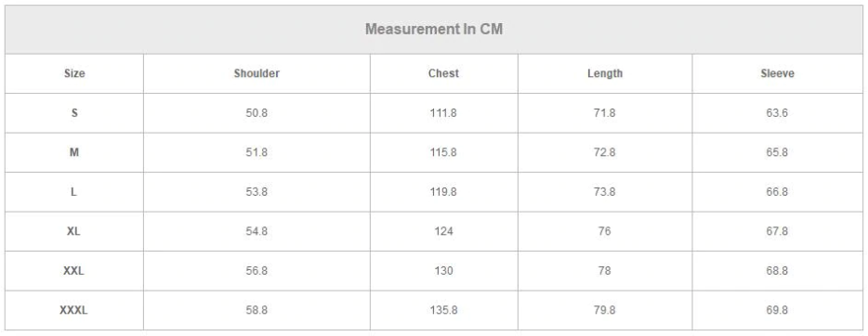Click the XL size row label
Screen dimensions: 868x336
(73, 231)
